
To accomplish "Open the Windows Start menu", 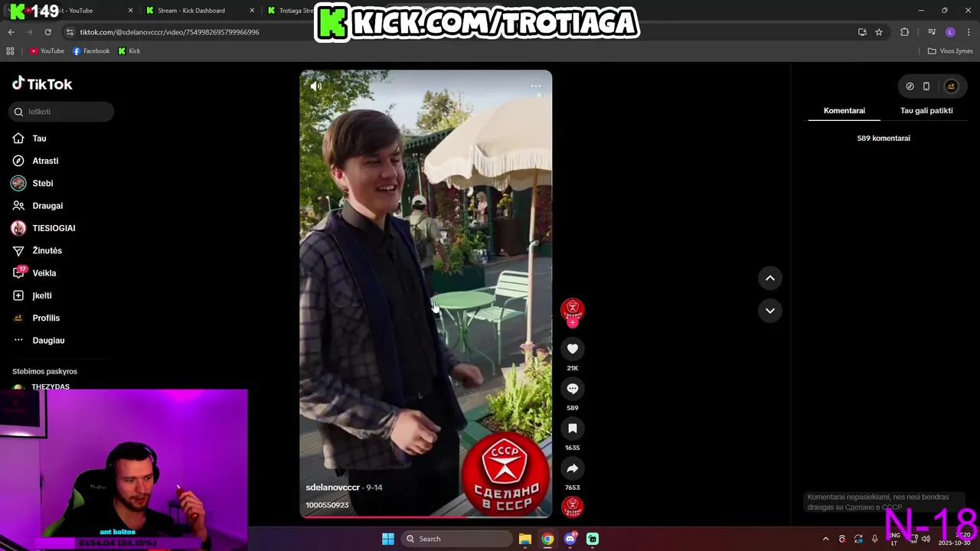I will pyautogui.click(x=388, y=539).
